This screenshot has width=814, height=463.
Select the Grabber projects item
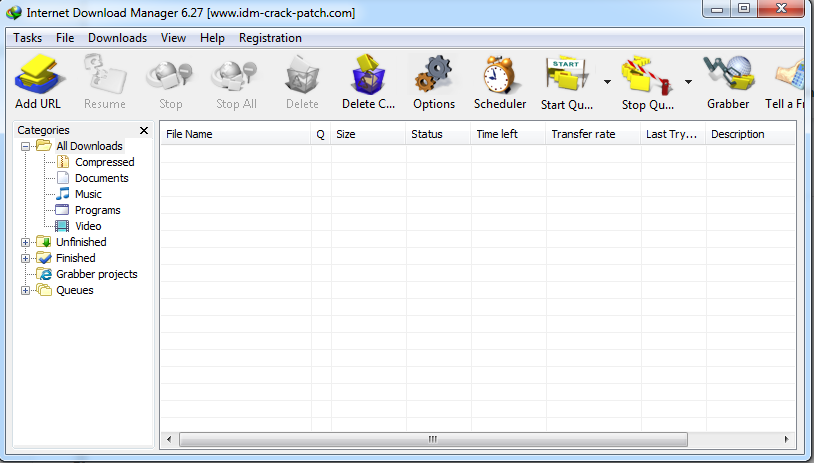tap(97, 275)
